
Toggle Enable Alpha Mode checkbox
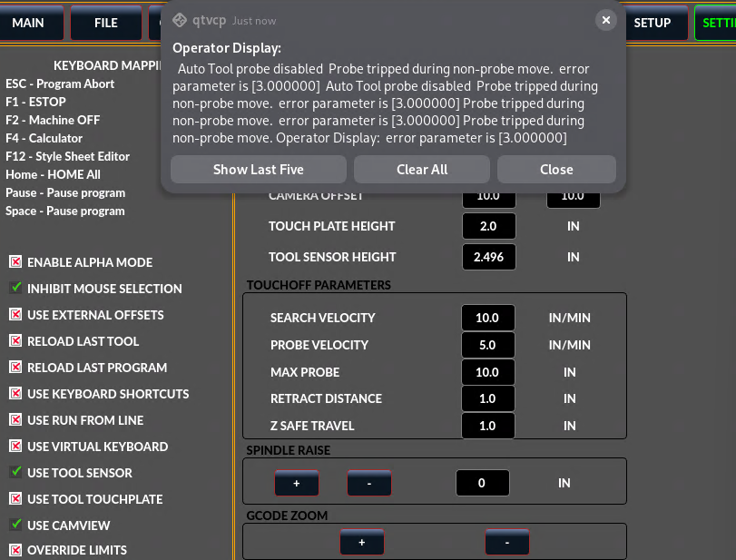coord(15,262)
